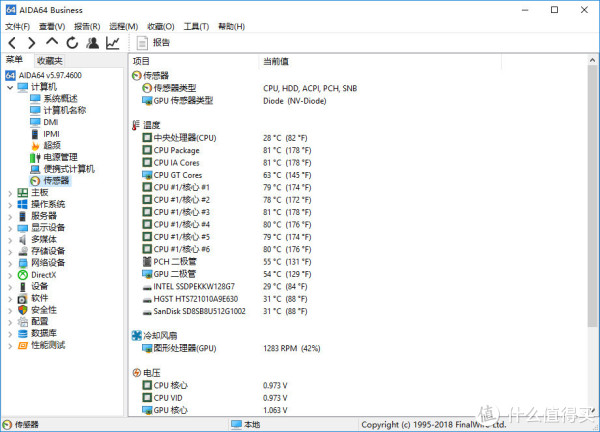Expand the 多媒体 tree node
The height and width of the screenshot is (432, 600).
point(10,241)
